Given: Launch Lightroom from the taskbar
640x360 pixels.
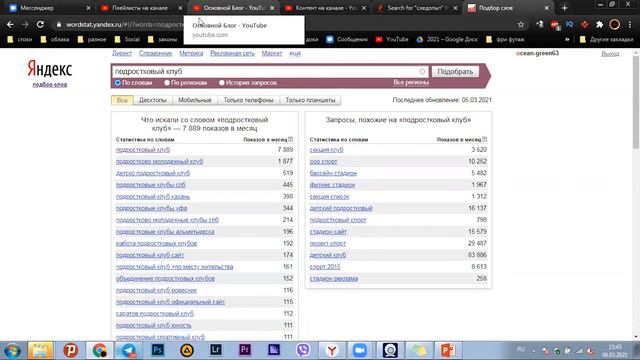Looking at the screenshot, I should point(216,350).
